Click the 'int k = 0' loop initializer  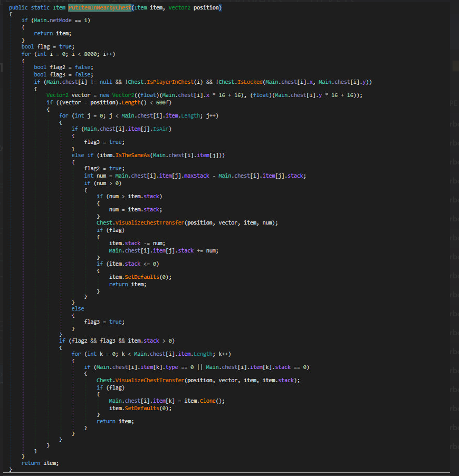click(103, 354)
